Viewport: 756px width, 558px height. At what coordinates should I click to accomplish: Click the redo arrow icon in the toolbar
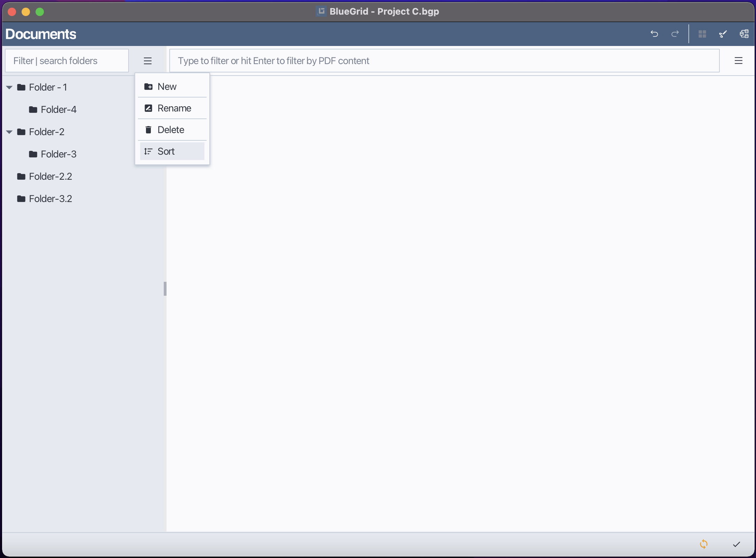click(675, 34)
